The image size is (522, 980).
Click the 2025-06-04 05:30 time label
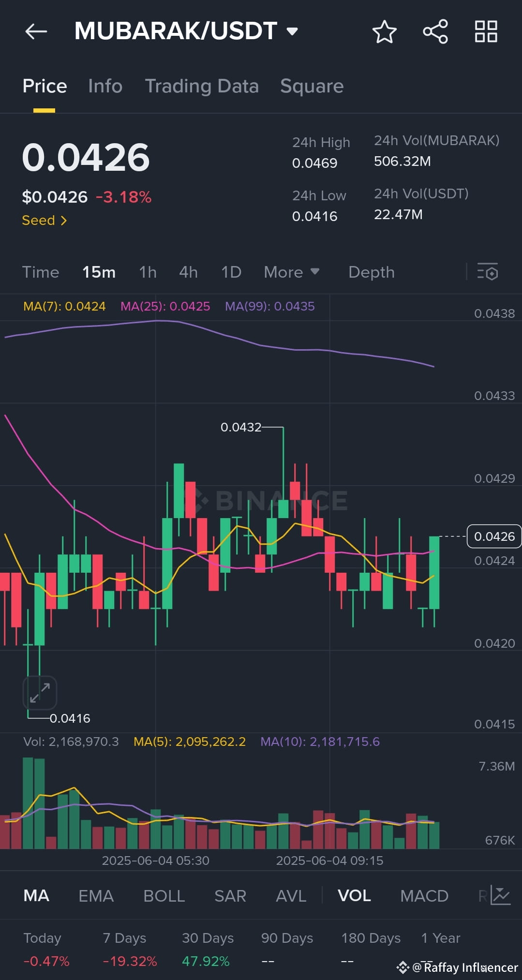coord(156,861)
